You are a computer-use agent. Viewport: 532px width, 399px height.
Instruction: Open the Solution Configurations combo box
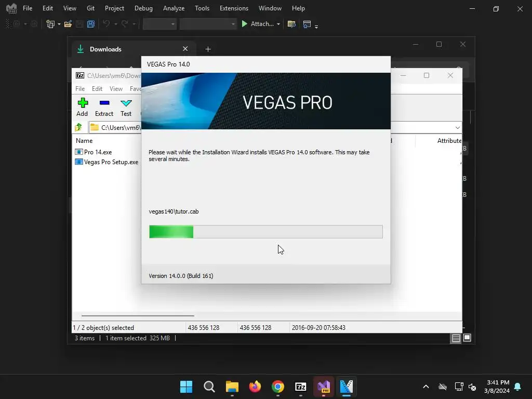tap(159, 24)
